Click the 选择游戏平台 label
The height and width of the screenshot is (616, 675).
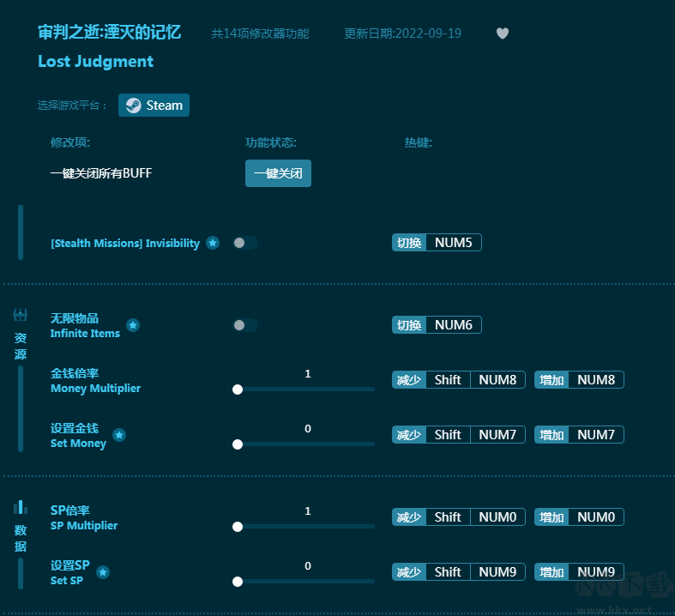[72, 106]
